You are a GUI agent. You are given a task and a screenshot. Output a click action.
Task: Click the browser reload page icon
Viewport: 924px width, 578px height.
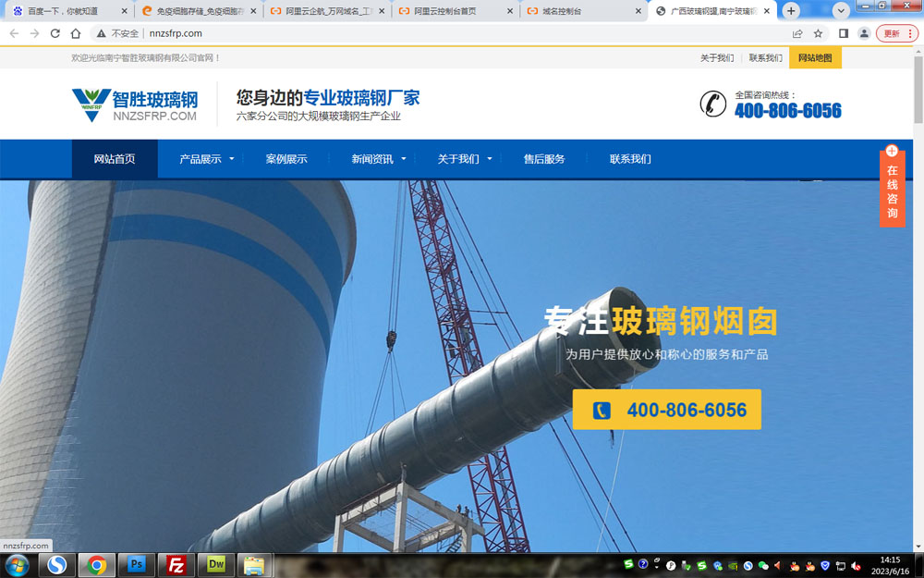55,33
